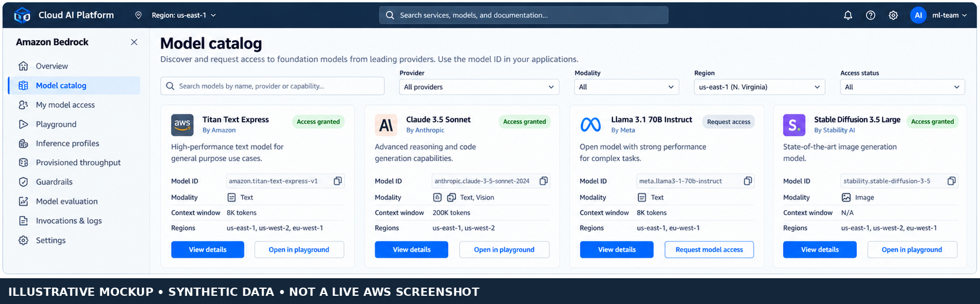Click the Model evaluation chart icon

tap(23, 201)
